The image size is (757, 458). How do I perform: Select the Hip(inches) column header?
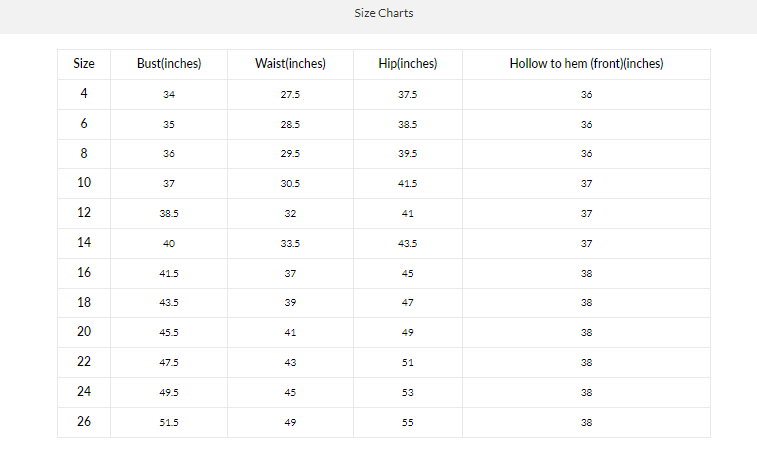(x=407, y=64)
